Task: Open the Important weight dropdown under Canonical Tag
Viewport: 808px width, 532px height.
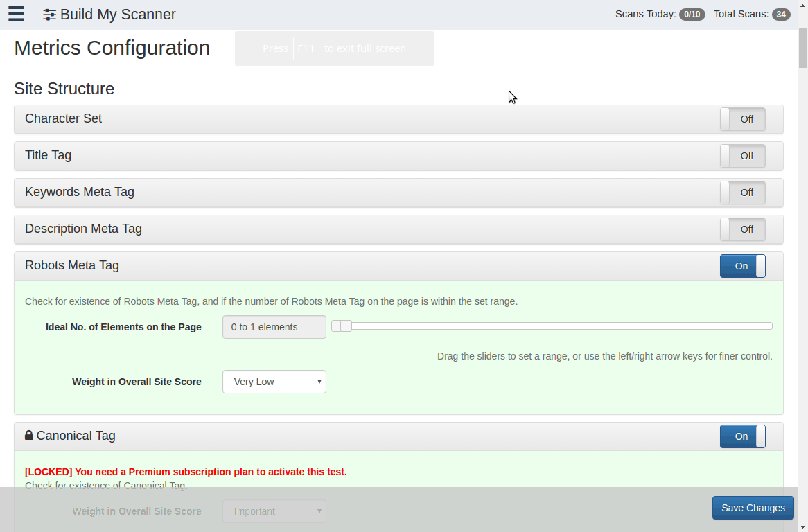Action: (x=274, y=511)
